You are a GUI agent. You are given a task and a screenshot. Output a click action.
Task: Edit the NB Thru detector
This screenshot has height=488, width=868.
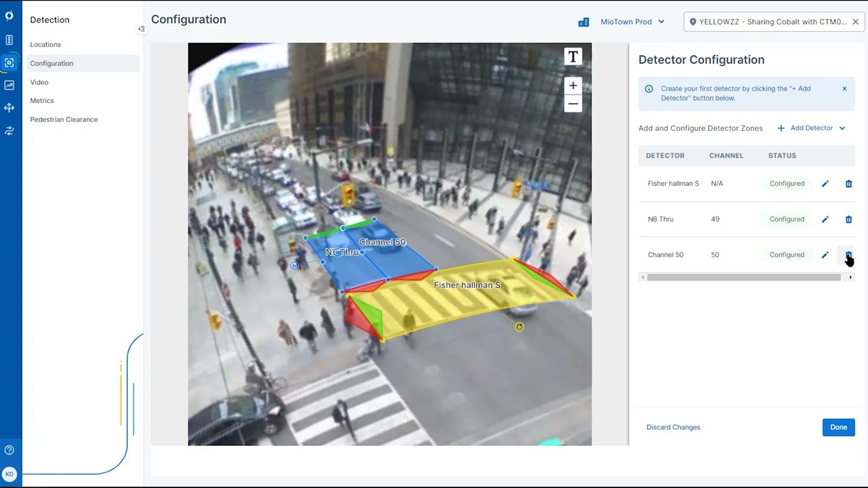point(825,219)
